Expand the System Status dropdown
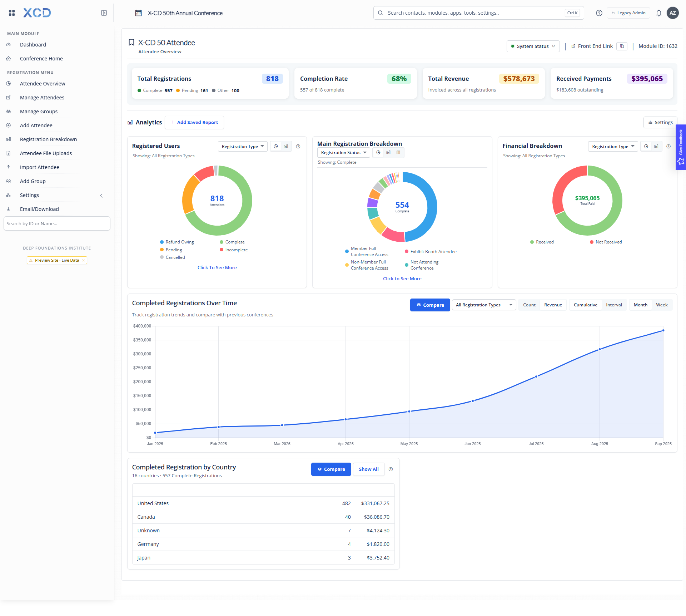 point(533,46)
